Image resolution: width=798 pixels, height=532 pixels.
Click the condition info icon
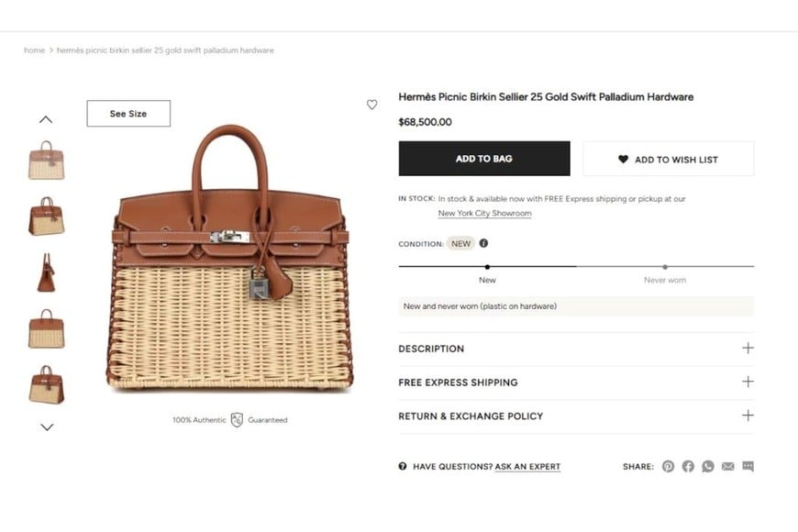tap(483, 244)
